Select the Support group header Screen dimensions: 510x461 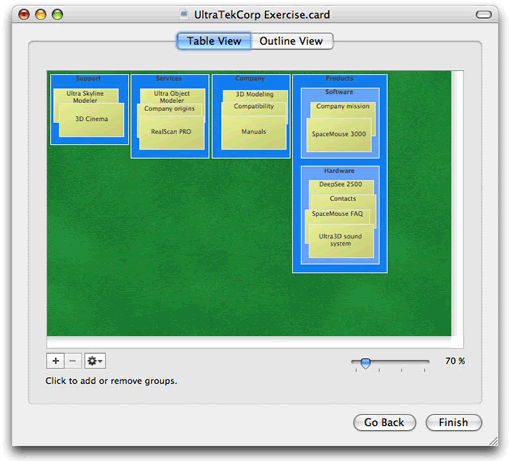click(88, 78)
